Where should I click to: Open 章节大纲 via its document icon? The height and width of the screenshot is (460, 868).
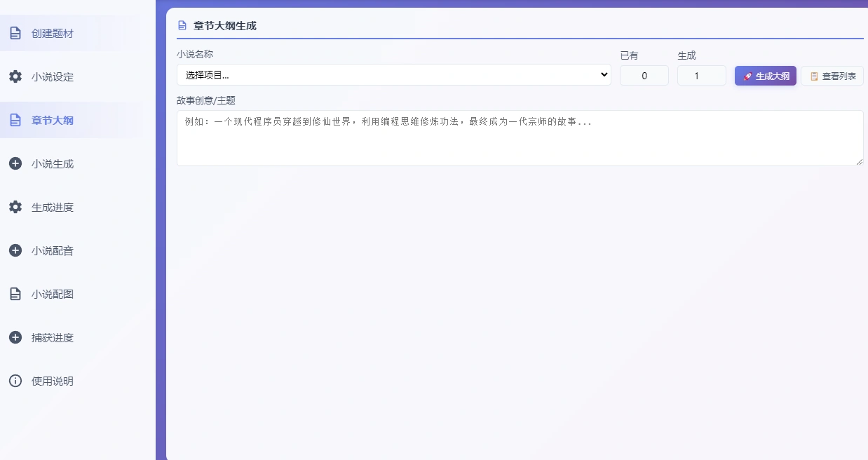pos(15,120)
